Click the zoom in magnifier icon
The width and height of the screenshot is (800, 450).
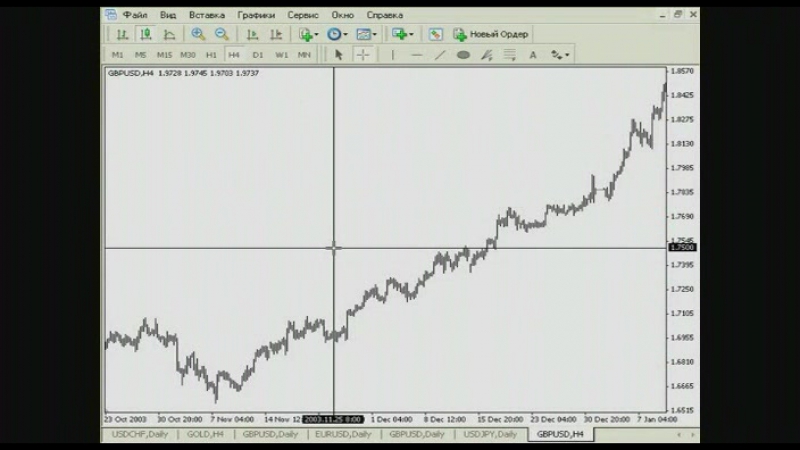pyautogui.click(x=198, y=34)
